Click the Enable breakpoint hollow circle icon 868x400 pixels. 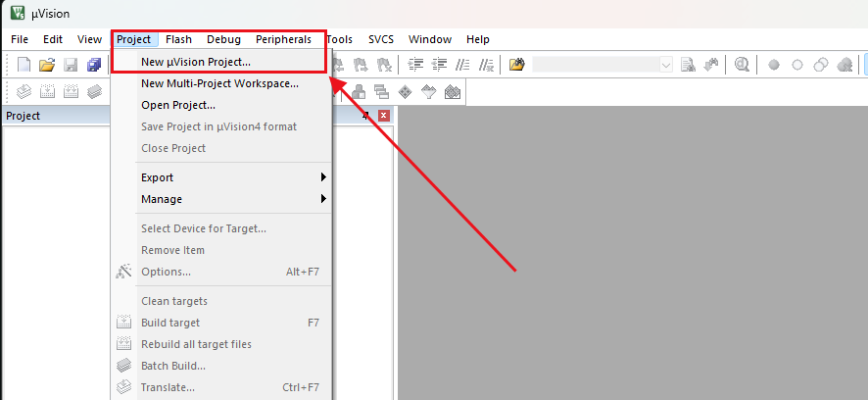(797, 65)
